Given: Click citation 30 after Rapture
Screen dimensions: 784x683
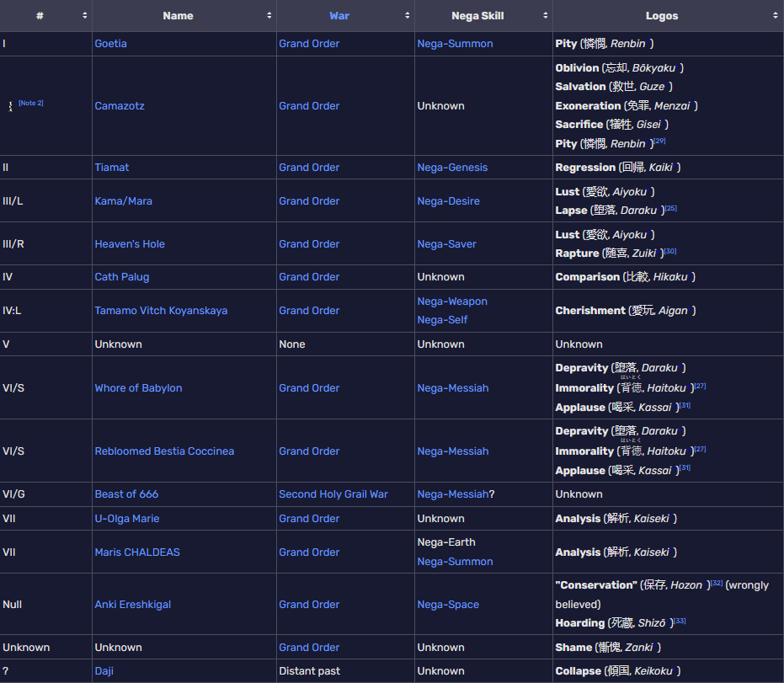Looking at the screenshot, I should pyautogui.click(x=670, y=251).
